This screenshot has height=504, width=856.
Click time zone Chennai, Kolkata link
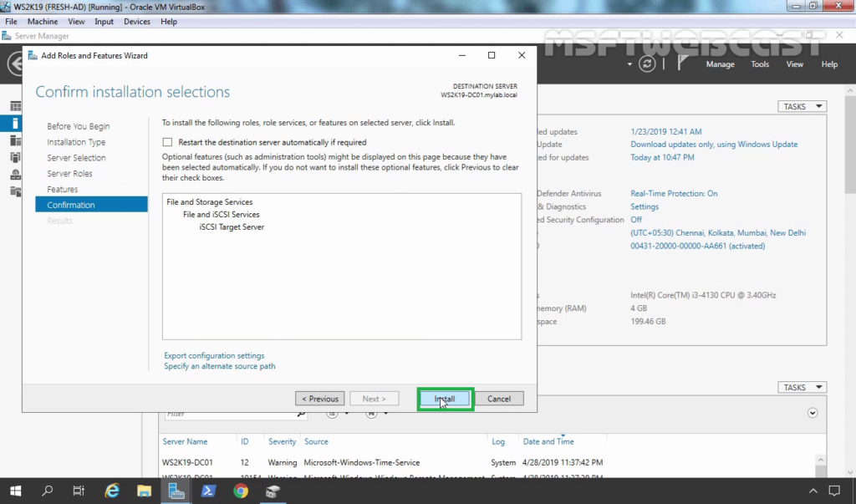click(718, 232)
